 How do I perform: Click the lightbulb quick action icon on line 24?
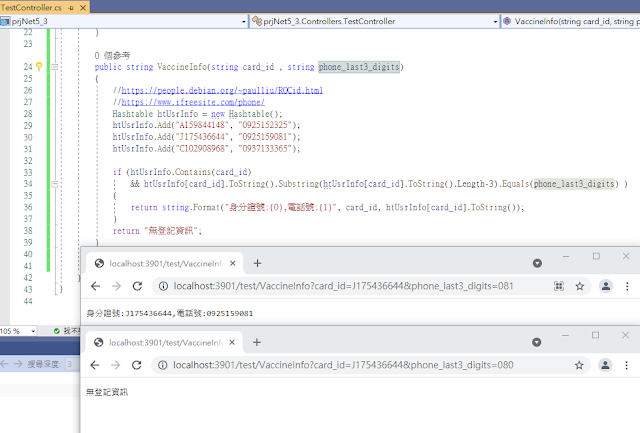tap(39, 66)
